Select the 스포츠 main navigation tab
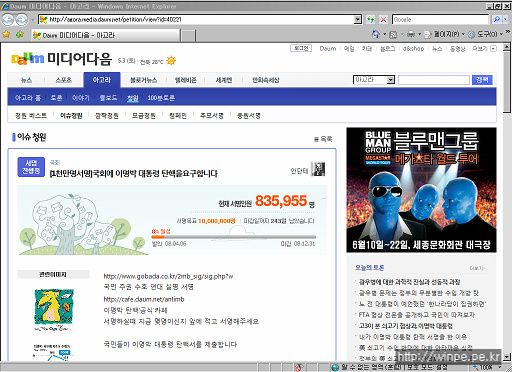This screenshot has width=512, height=372. point(64,80)
